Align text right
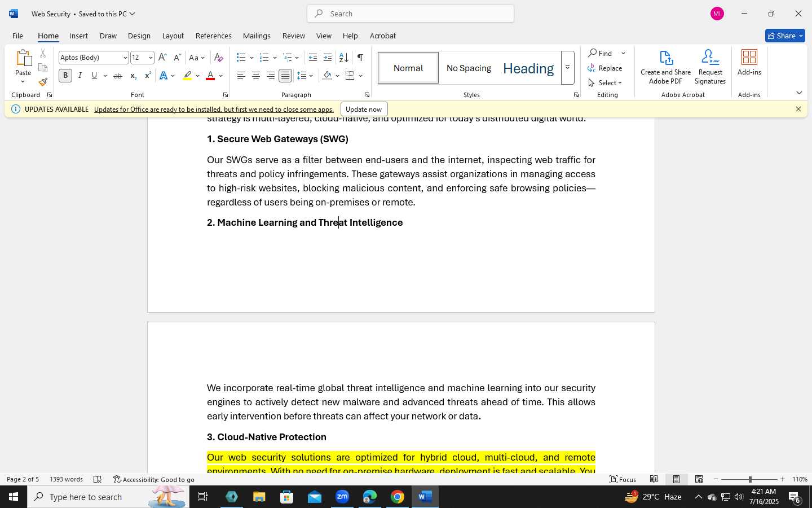 [x=271, y=76]
